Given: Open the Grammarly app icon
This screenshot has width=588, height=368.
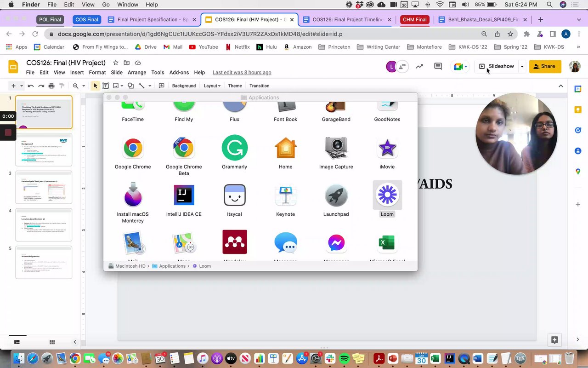Looking at the screenshot, I should click(x=234, y=148).
